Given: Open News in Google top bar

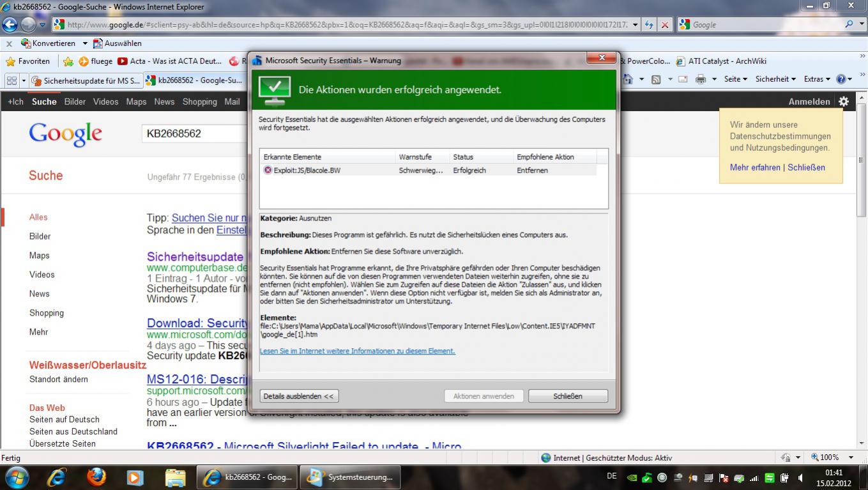Looking at the screenshot, I should [164, 102].
